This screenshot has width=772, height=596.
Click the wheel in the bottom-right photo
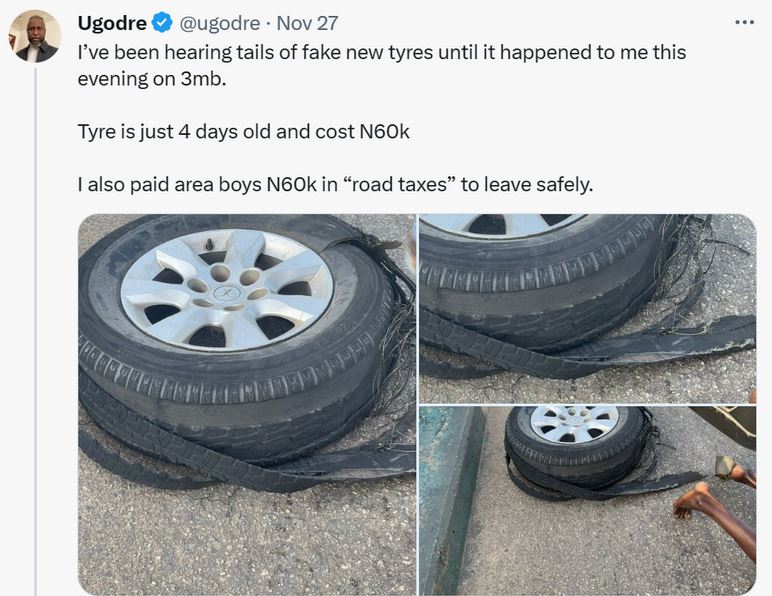574,442
